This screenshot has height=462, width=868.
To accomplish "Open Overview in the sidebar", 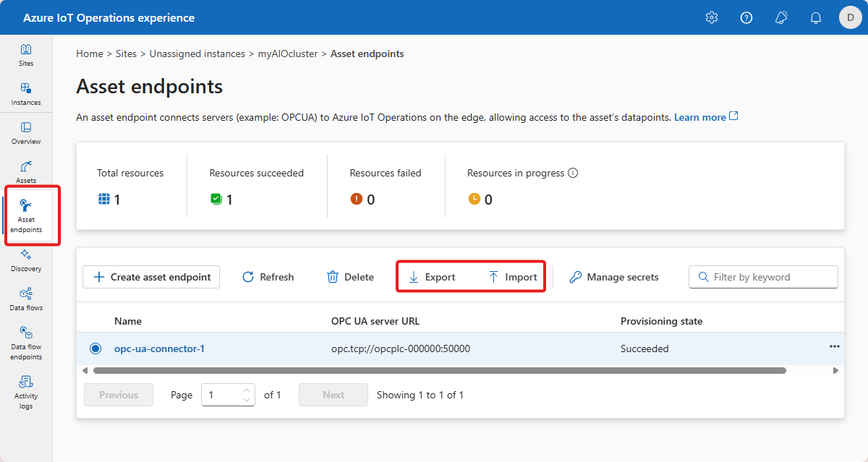I will click(x=26, y=133).
